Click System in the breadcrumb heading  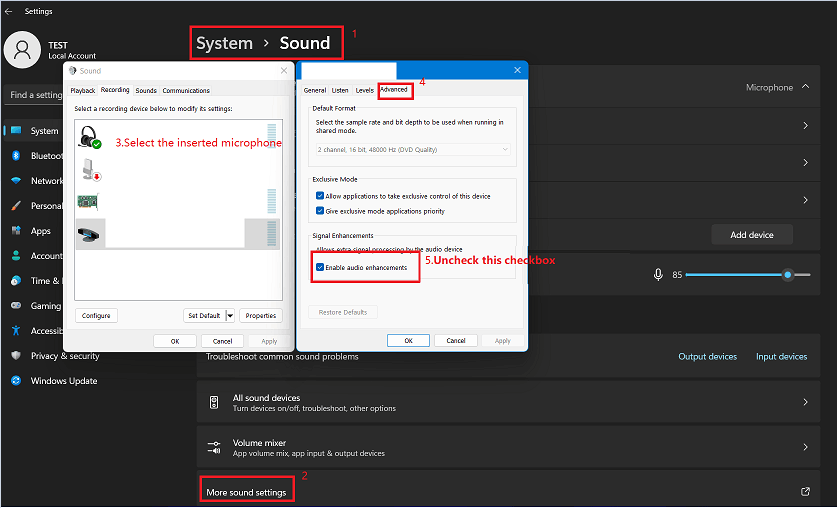[x=224, y=43]
